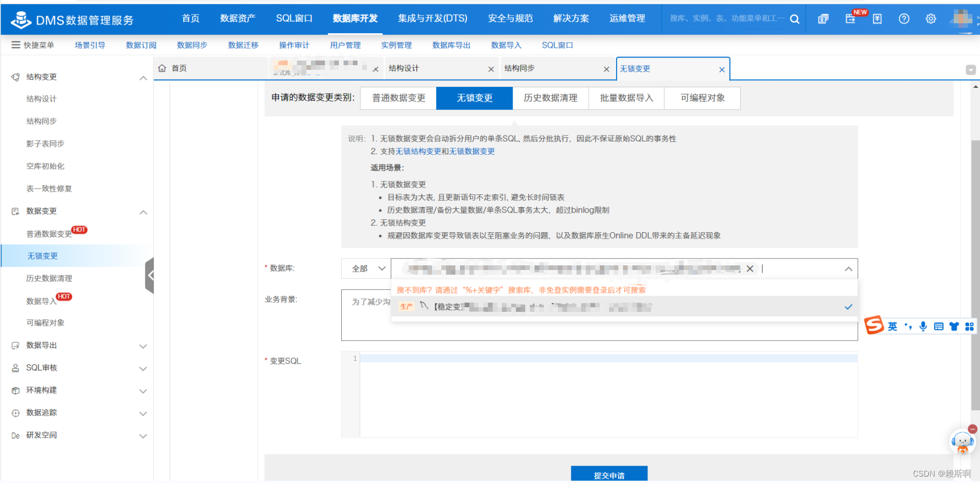Go to 场景引导 shortcut link

click(x=90, y=45)
